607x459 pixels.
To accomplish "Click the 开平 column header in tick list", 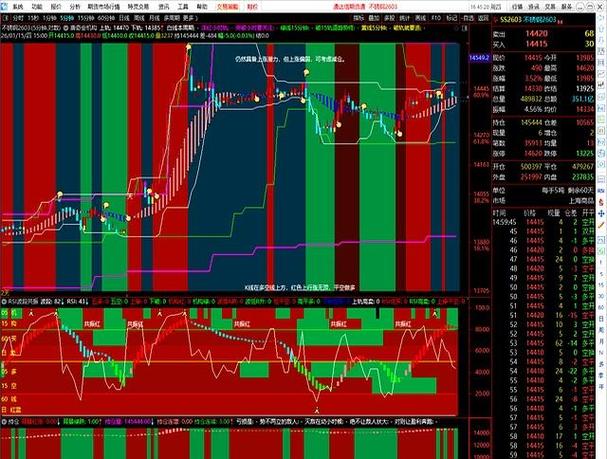I will pyautogui.click(x=588, y=213).
